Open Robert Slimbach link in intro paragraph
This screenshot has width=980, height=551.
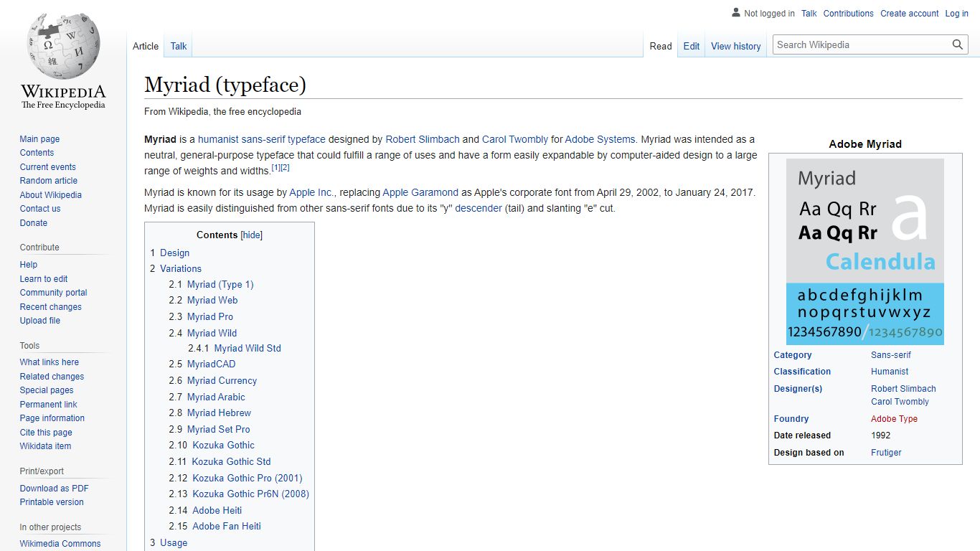423,139
